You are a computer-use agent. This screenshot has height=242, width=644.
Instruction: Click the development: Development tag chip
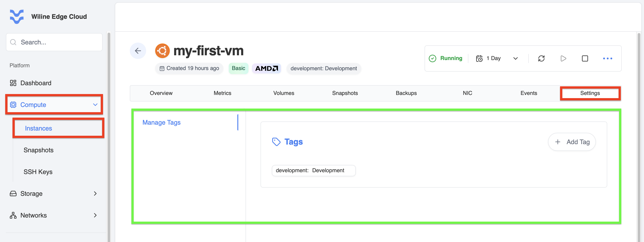pyautogui.click(x=314, y=171)
